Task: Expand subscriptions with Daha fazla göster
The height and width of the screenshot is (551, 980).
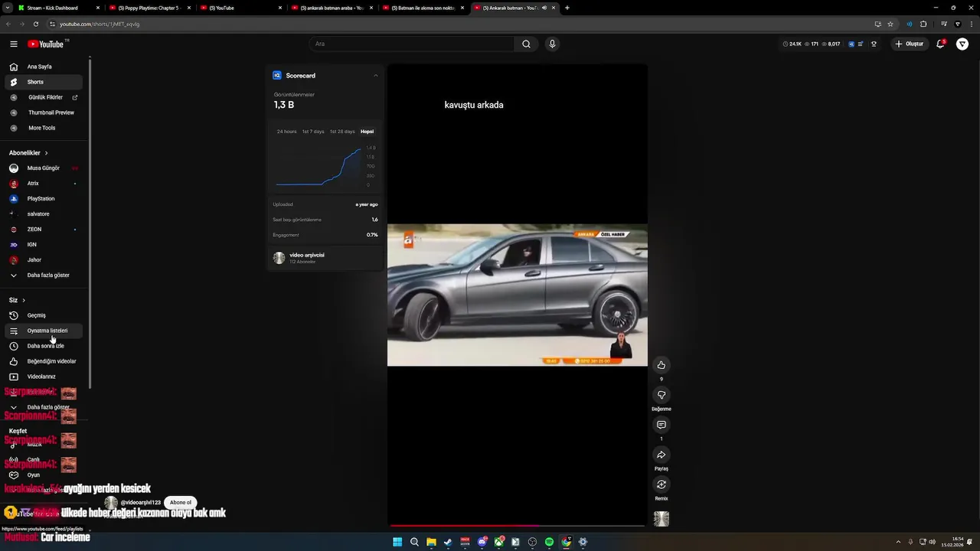Action: pos(44,275)
